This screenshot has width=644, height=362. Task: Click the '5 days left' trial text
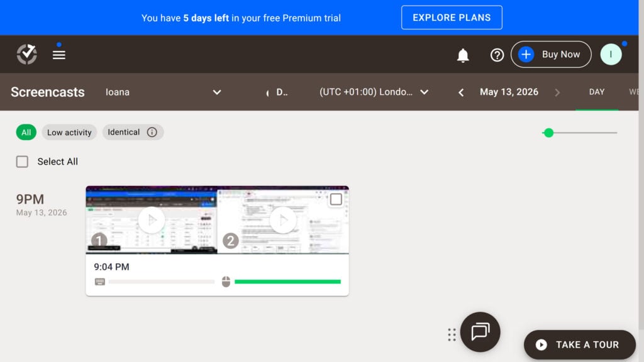point(206,18)
